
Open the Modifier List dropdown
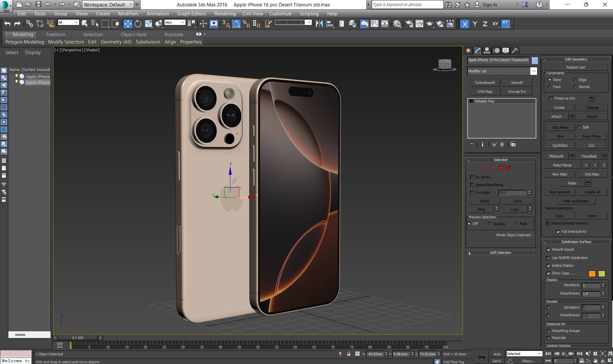502,71
